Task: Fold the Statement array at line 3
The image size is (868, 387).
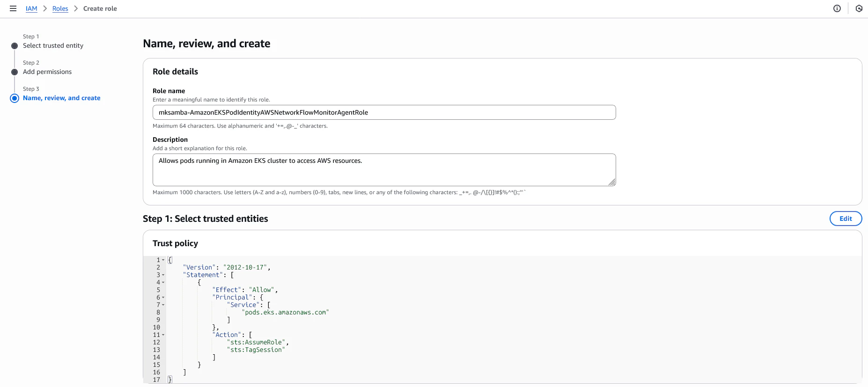Action: [x=163, y=275]
